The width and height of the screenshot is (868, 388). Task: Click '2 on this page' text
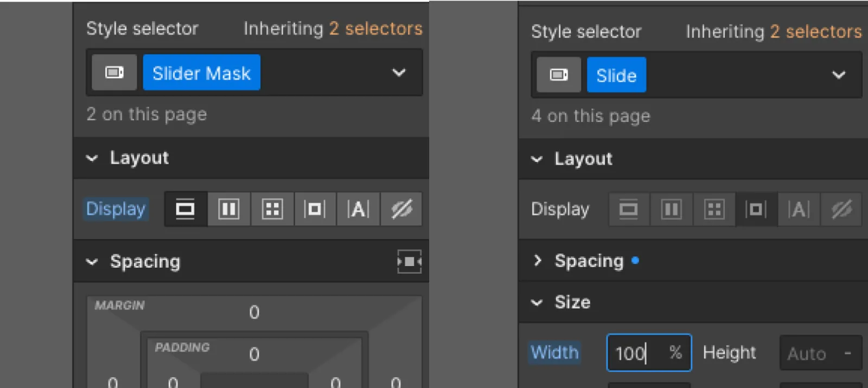tap(146, 114)
